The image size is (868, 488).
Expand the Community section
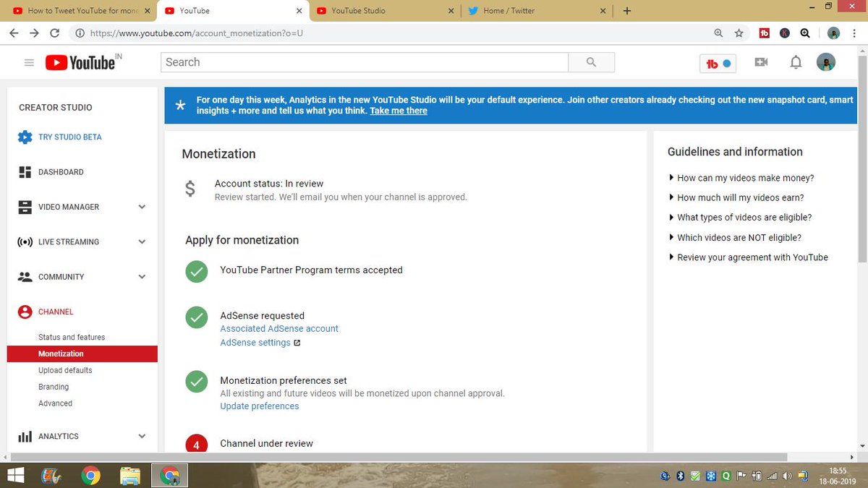tap(142, 277)
